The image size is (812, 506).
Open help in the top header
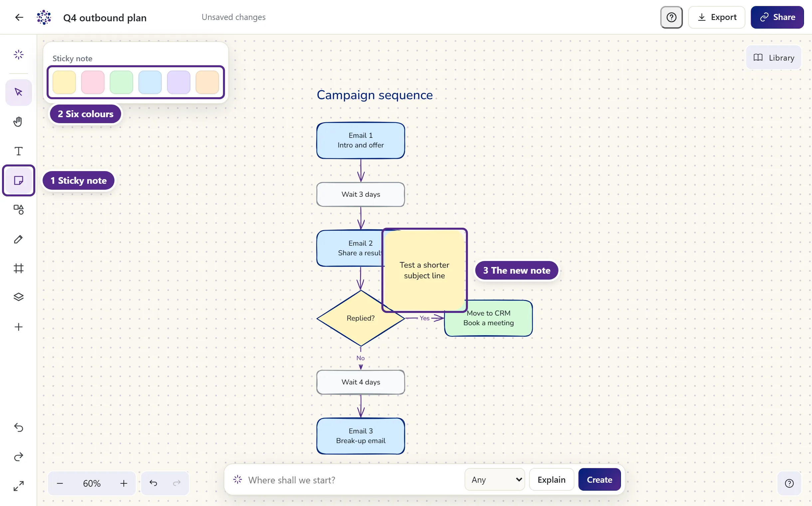[671, 17]
